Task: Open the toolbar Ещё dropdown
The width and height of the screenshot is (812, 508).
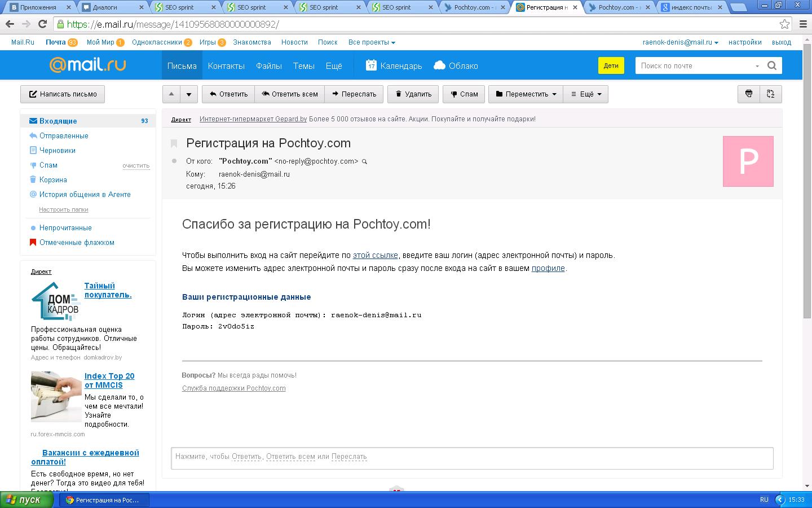Action: pyautogui.click(x=586, y=94)
